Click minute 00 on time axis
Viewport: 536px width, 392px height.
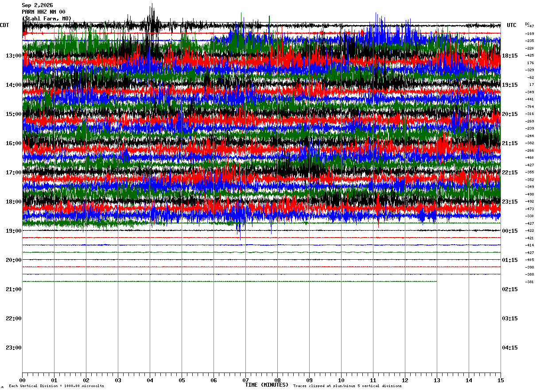click(x=22, y=380)
